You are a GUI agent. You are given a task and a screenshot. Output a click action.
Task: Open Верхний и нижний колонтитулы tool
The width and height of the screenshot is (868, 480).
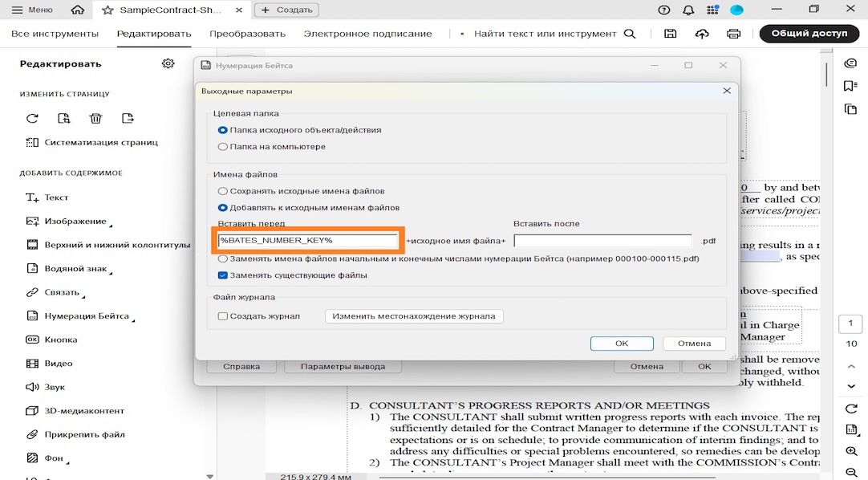point(108,245)
